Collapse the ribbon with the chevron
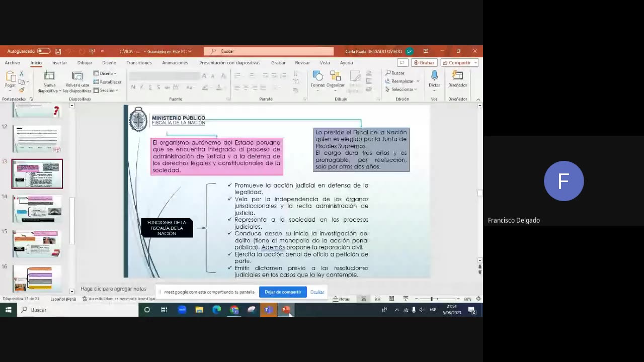Viewport: 644px width, 362px height. click(x=478, y=99)
